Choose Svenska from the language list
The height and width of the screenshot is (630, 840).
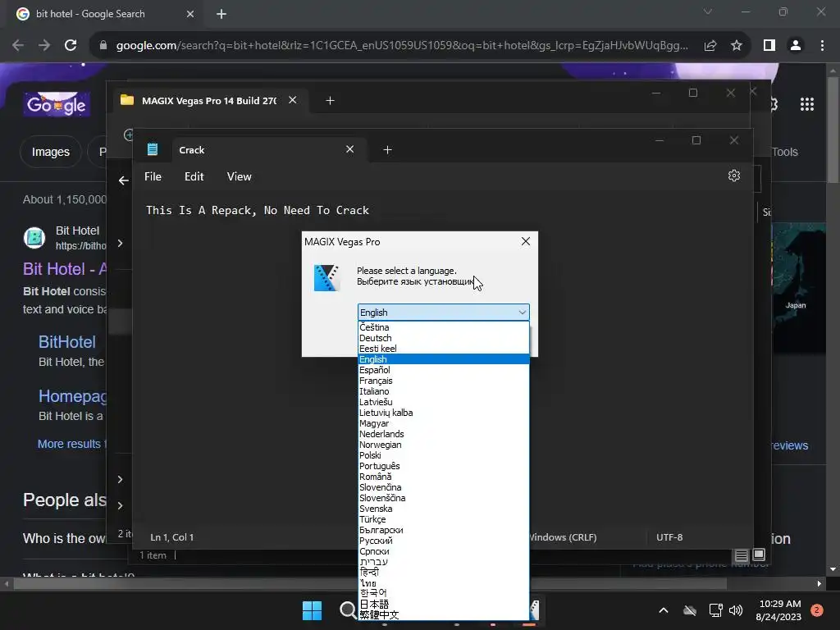[444, 509]
